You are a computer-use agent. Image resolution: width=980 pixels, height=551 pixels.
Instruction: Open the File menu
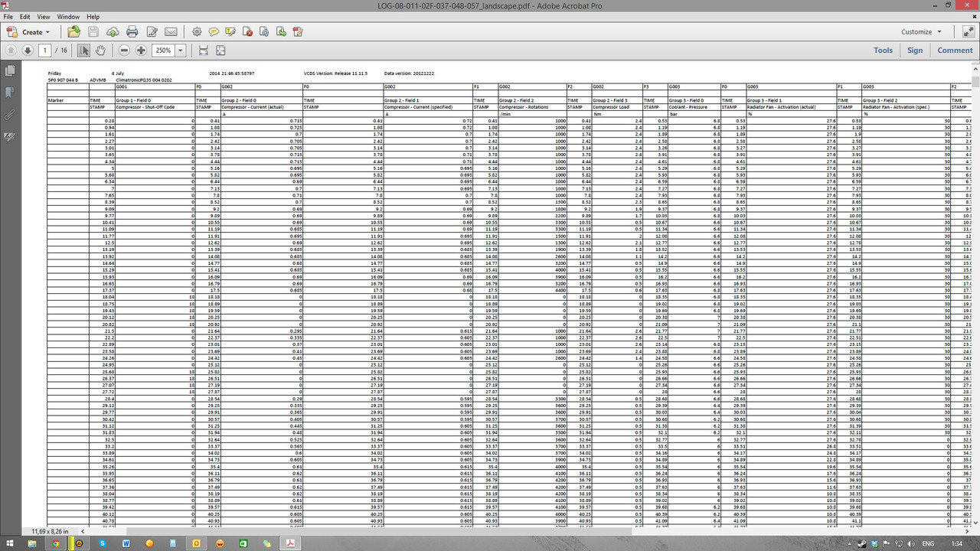pyautogui.click(x=8, y=16)
